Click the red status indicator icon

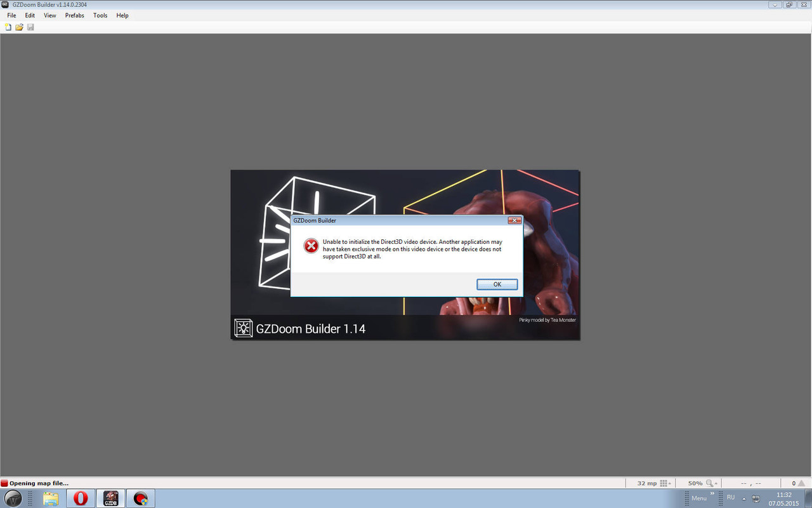(x=4, y=483)
